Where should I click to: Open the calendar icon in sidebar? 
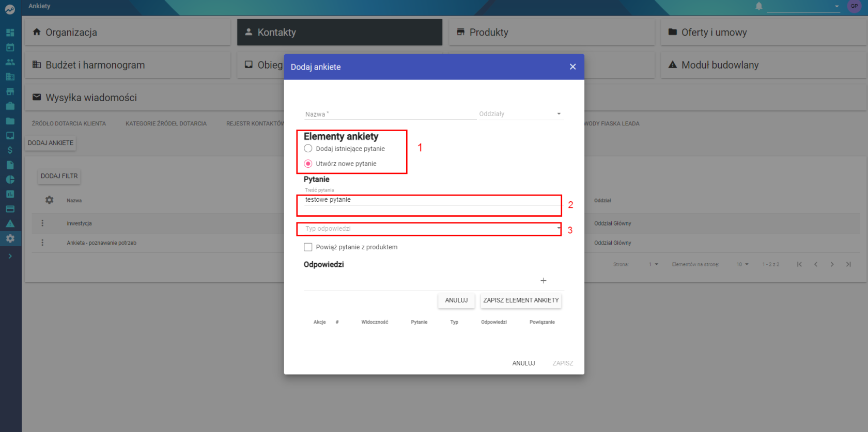(x=10, y=47)
